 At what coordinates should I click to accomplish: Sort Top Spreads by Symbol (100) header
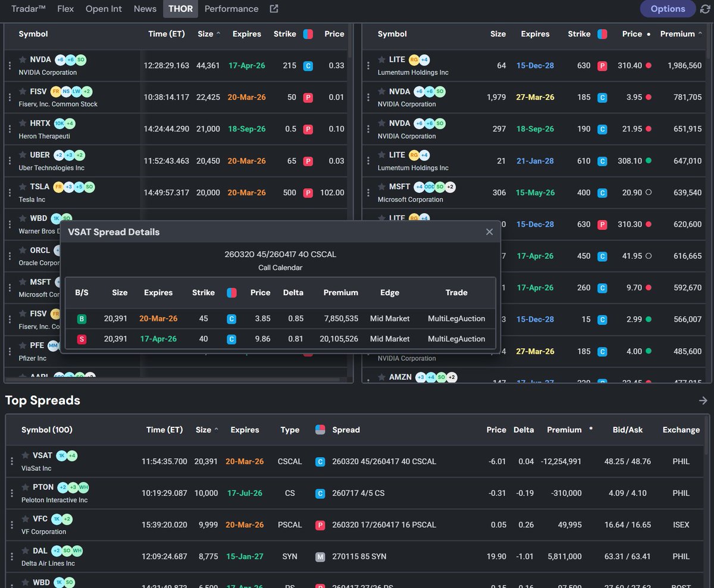point(47,430)
